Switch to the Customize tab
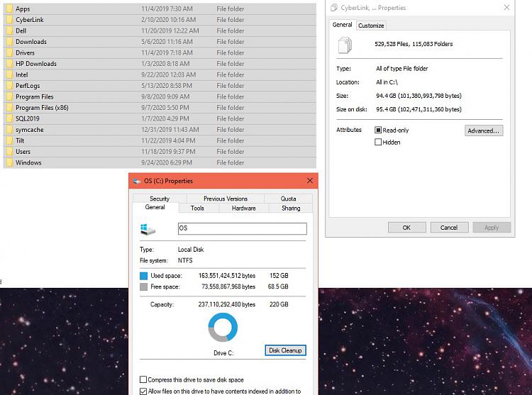 371,26
